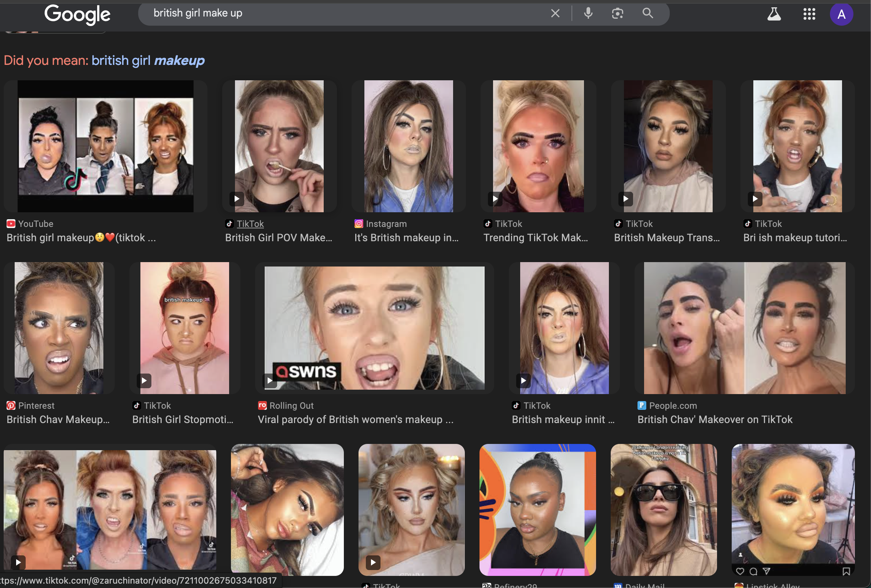Open the Walking in London sunglasses thumbnail
This screenshot has width=871, height=588.
pyautogui.click(x=664, y=510)
